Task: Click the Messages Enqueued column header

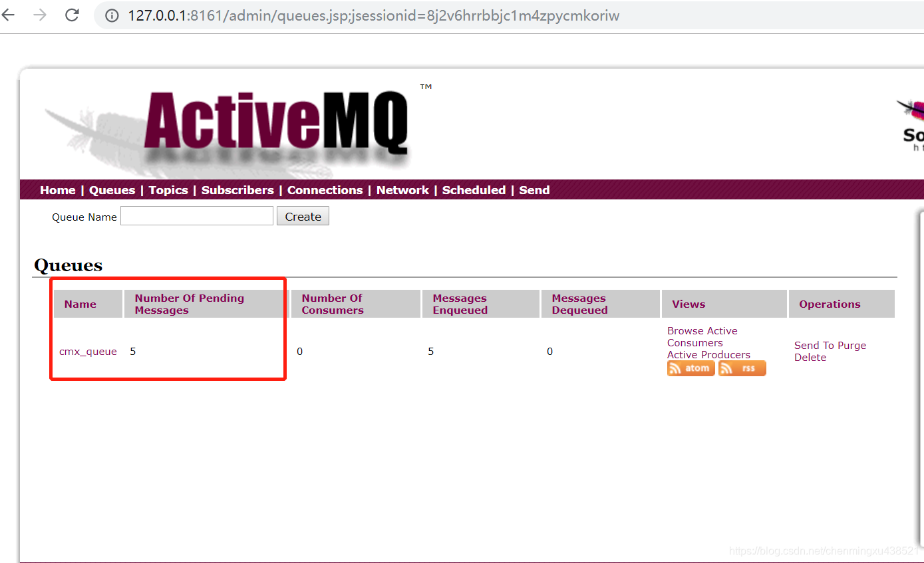Action: click(481, 304)
